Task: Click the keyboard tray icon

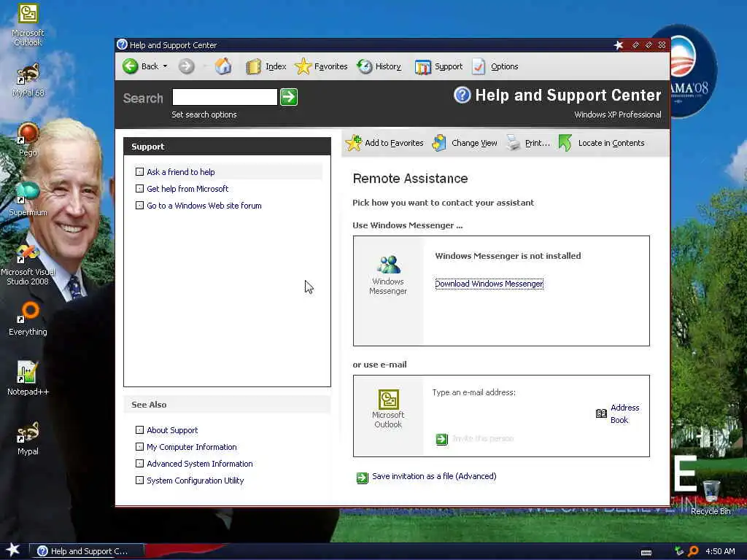Action: tap(646, 553)
